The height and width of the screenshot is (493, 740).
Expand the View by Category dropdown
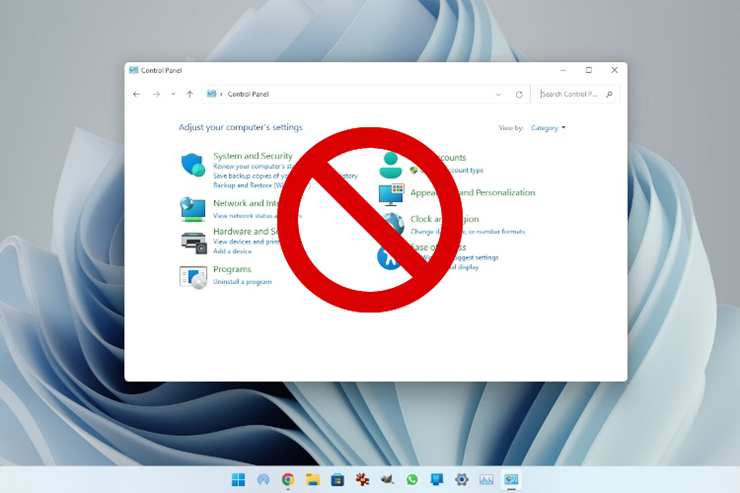click(548, 128)
